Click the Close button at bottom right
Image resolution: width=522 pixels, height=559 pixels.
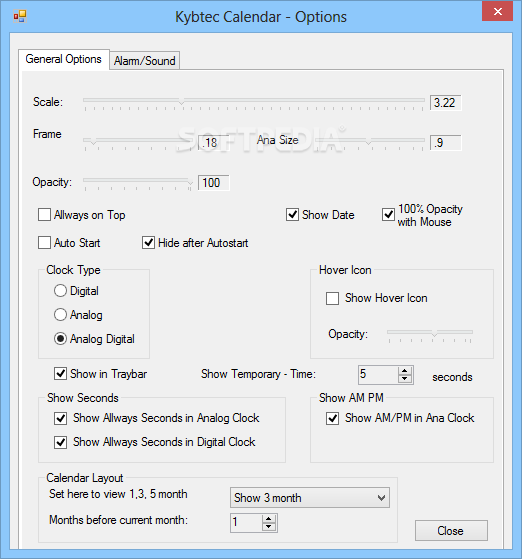[451, 530]
